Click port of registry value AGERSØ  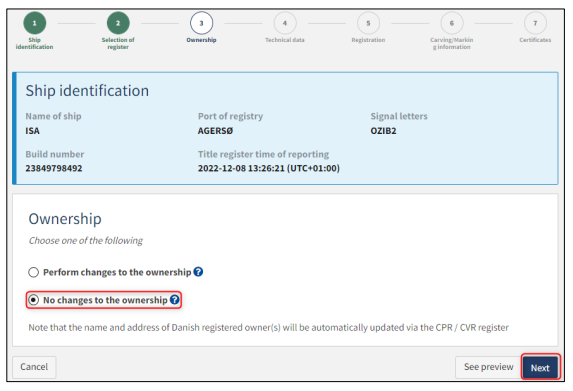(215, 131)
